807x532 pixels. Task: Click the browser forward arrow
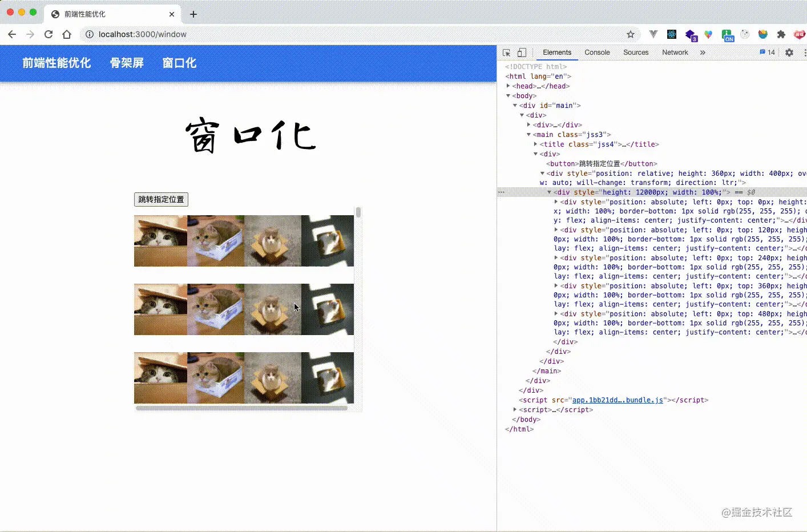point(30,34)
